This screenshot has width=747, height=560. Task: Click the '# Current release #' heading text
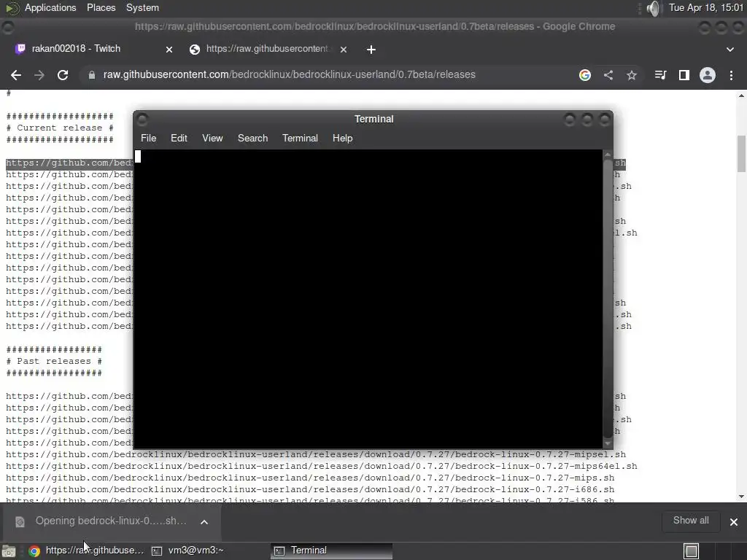[x=60, y=128]
